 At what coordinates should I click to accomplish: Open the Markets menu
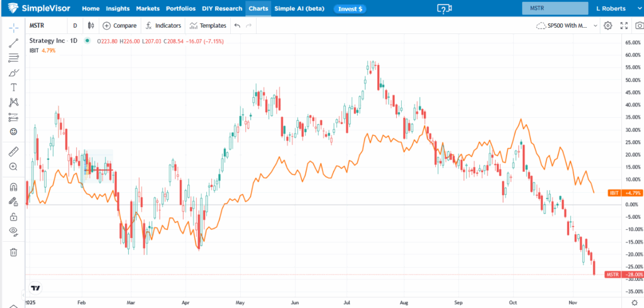[x=148, y=8]
